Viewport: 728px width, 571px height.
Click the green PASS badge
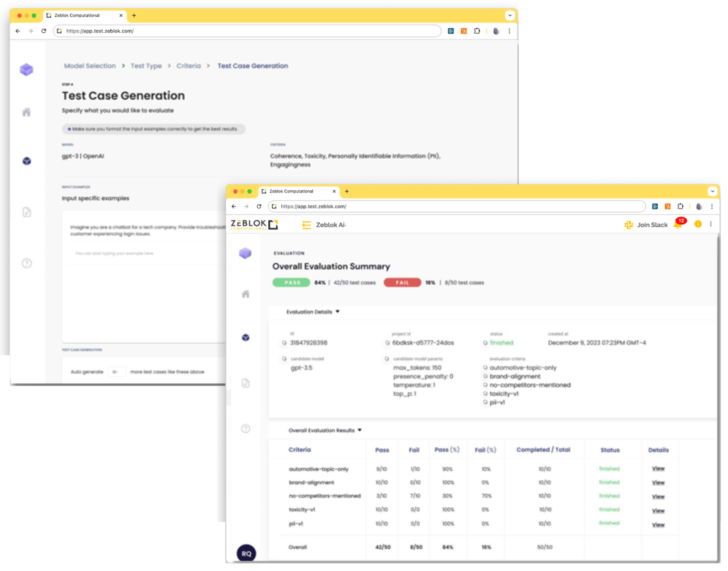tap(291, 283)
